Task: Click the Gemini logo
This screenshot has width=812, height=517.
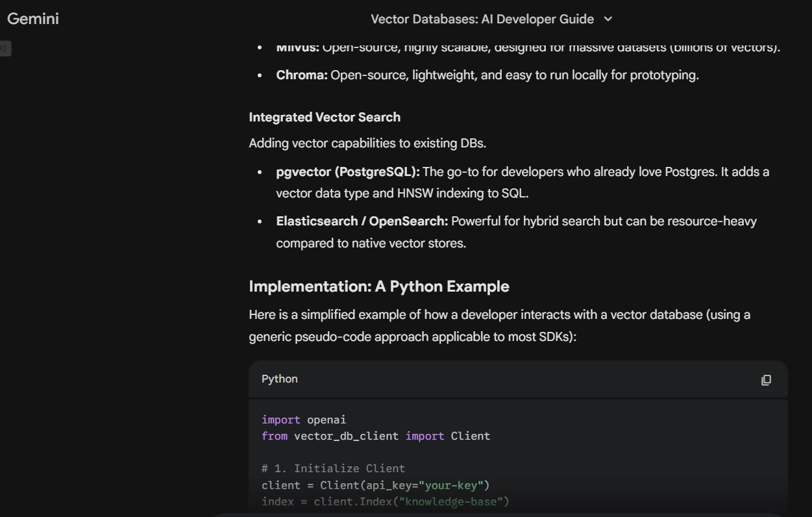Action: click(x=33, y=19)
